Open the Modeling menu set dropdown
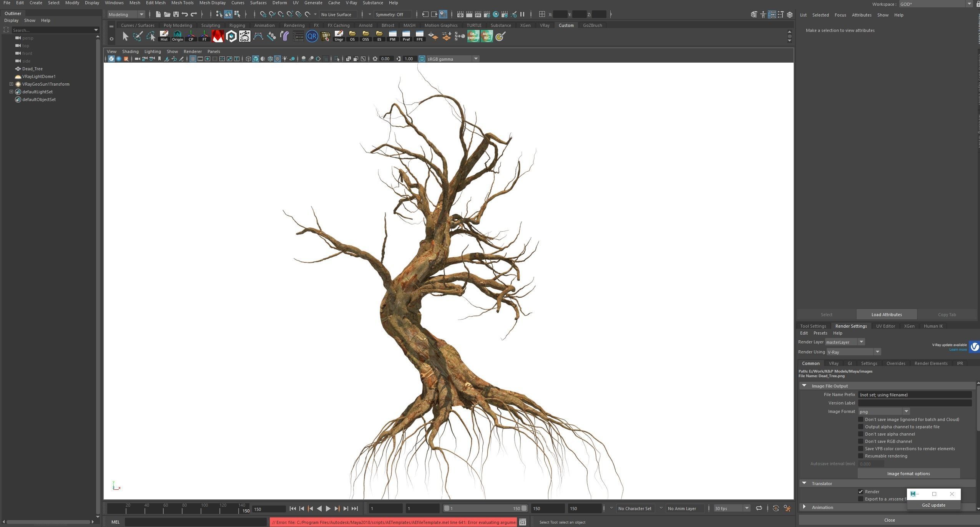This screenshot has width=980, height=527. [x=126, y=14]
